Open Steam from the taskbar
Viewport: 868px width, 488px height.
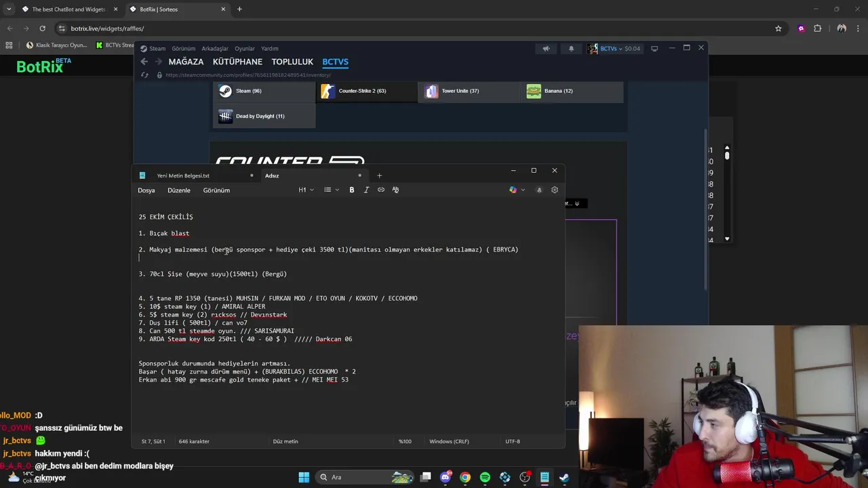pyautogui.click(x=564, y=477)
